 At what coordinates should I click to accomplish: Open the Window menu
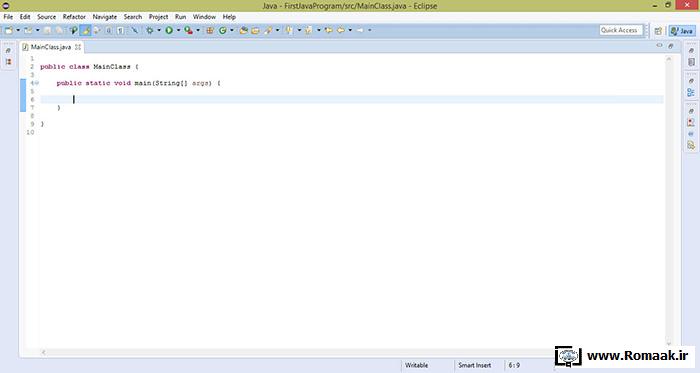pos(204,17)
